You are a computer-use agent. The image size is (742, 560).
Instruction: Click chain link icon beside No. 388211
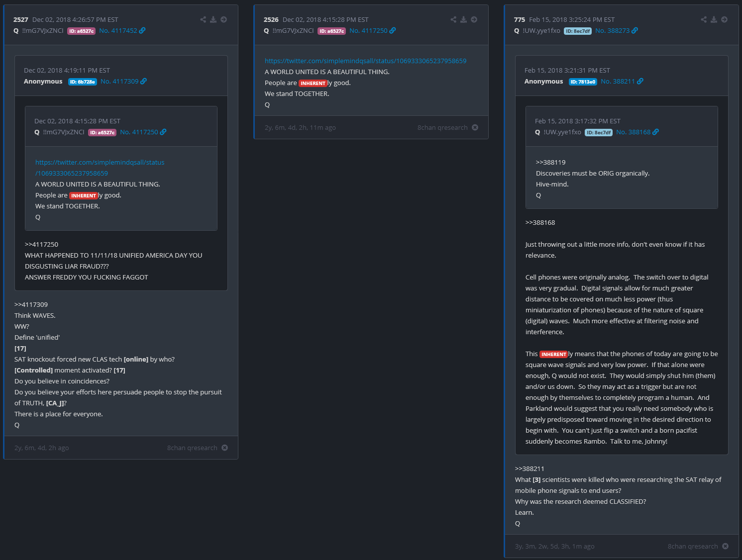640,81
